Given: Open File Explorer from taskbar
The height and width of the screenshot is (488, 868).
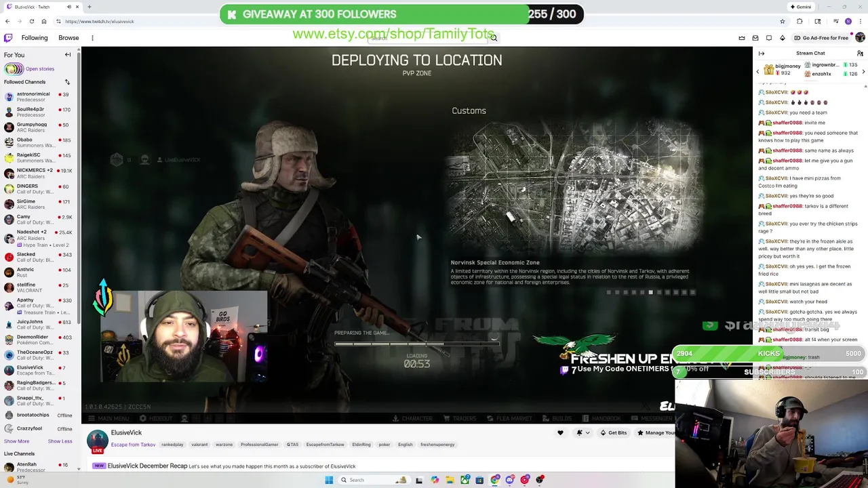Looking at the screenshot, I should (449, 480).
